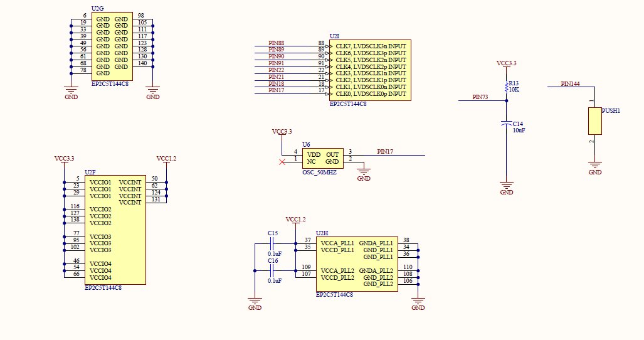This screenshot has width=644, height=340.
Task: Click the PIN17 net label beside U2I
Action: point(276,90)
